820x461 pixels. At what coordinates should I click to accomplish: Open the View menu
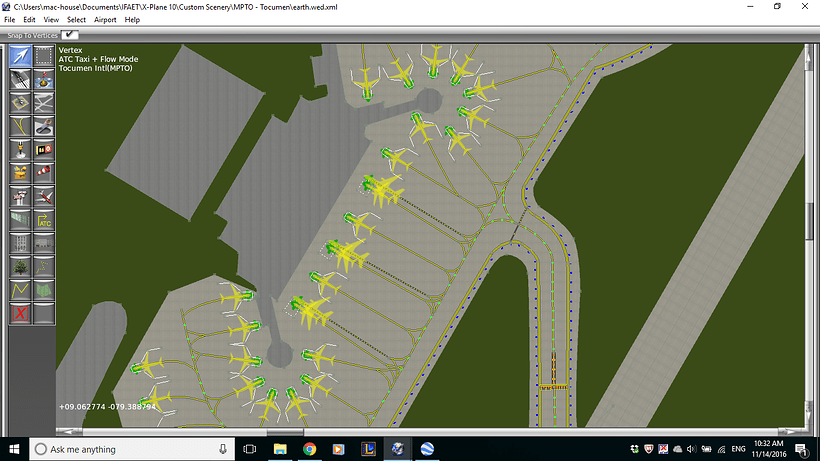(51, 20)
